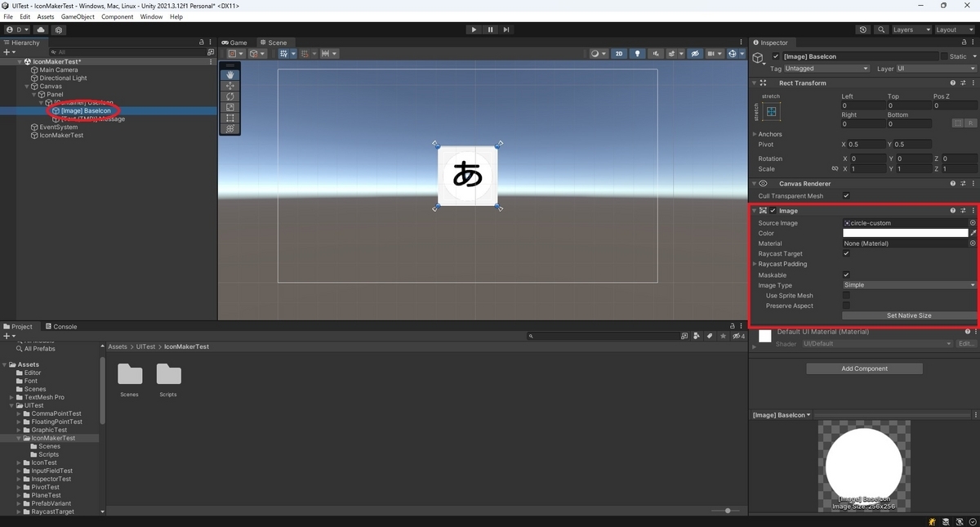The height and width of the screenshot is (527, 980).
Task: Pick color with eyedropper icon
Action: (x=973, y=233)
